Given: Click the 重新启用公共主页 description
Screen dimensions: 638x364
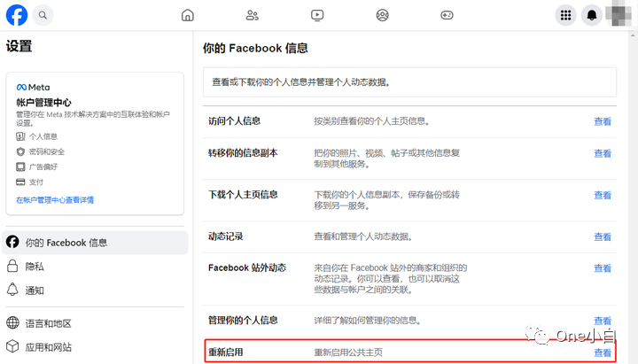Looking at the screenshot, I should [x=348, y=352].
